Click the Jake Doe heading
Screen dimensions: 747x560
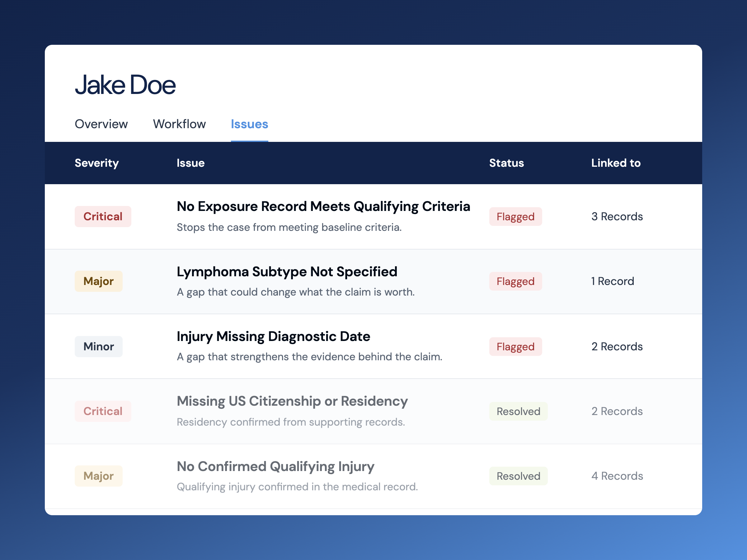[125, 85]
